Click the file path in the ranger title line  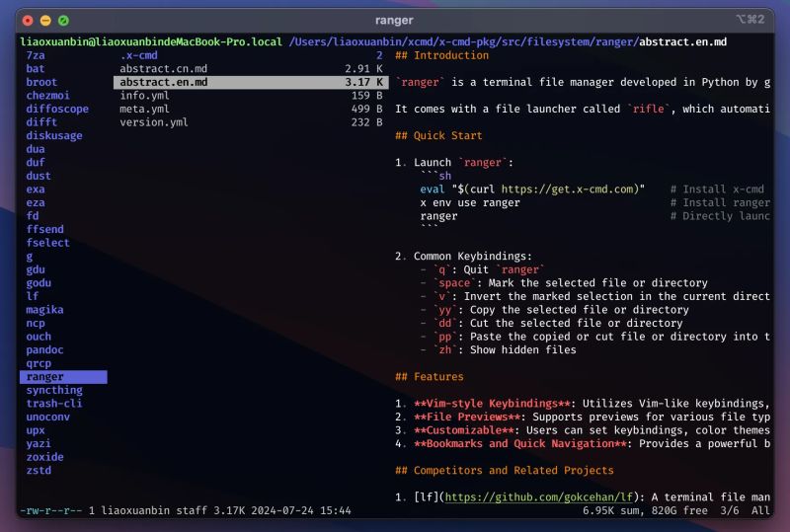(508, 41)
